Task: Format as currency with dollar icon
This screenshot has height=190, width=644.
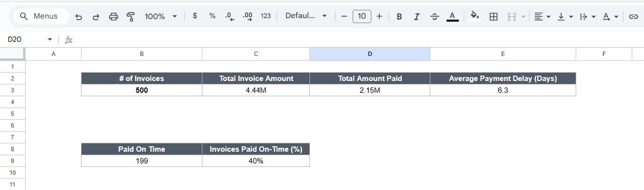Action: (195, 16)
